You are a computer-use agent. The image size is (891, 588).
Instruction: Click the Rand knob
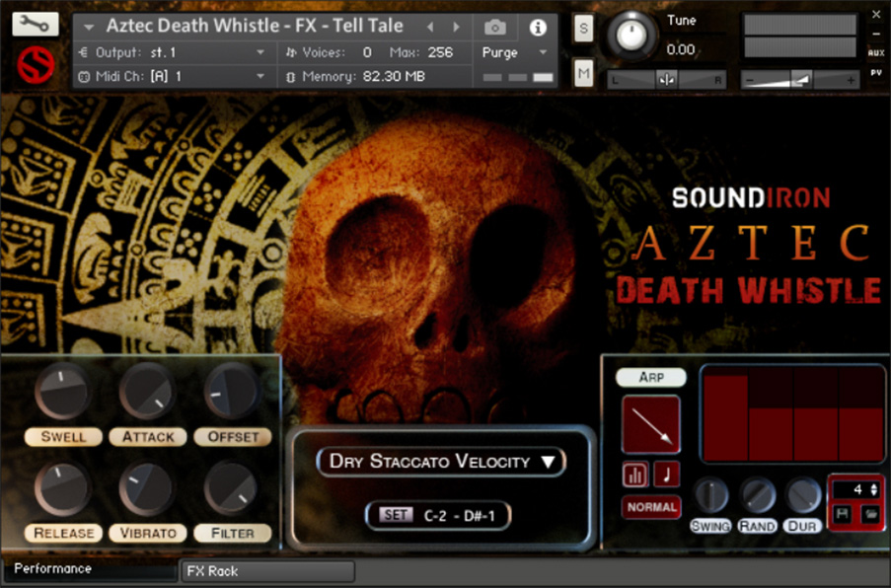pyautogui.click(x=757, y=495)
